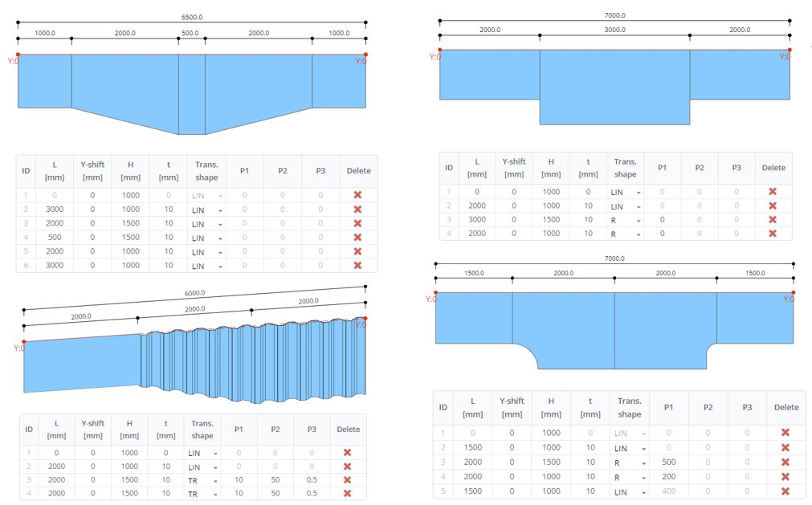Delete row 2 in bottom-left table
The image size is (812, 505).
click(x=348, y=466)
